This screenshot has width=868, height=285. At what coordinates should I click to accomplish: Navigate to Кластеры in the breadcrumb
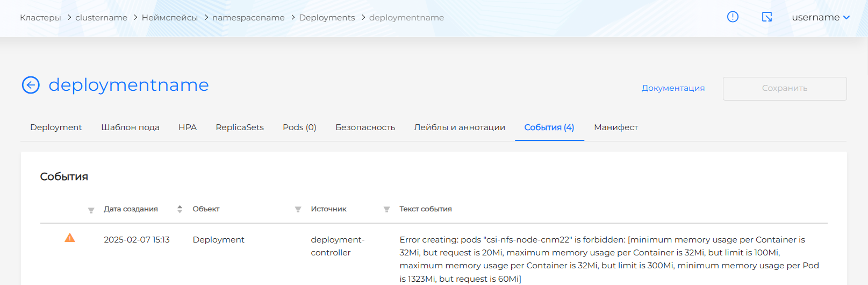coord(40,18)
